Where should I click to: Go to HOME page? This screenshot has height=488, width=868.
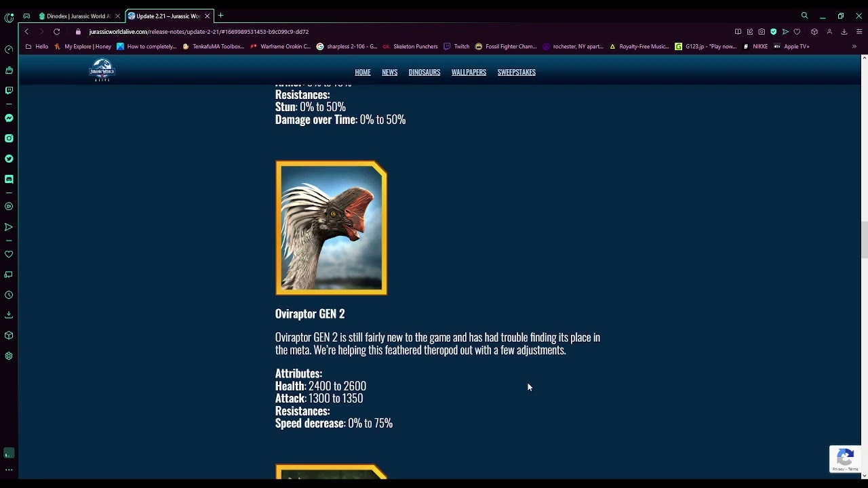(x=363, y=73)
